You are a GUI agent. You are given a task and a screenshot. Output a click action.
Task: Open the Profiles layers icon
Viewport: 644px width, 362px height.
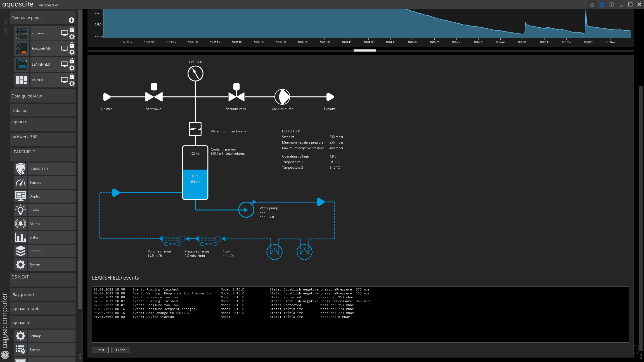click(21, 251)
